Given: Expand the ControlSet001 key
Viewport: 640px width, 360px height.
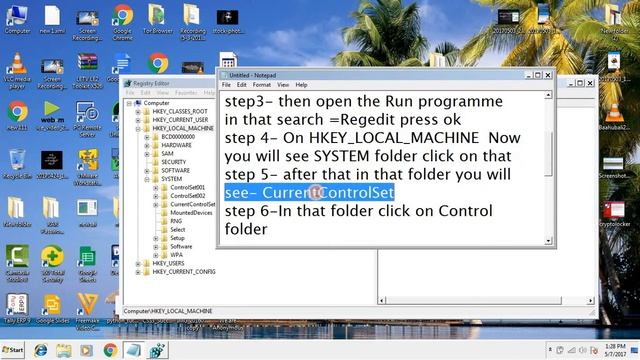Looking at the screenshot, I should tap(156, 188).
